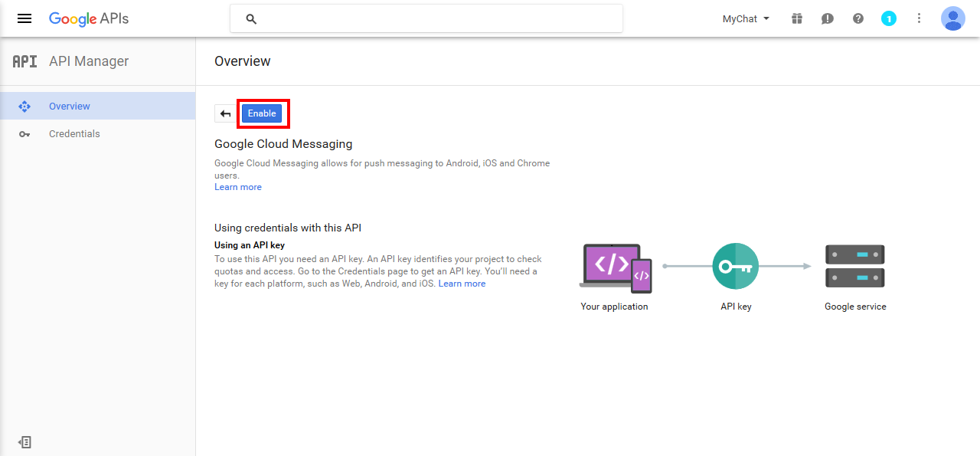The width and height of the screenshot is (980, 456).
Task: Click inside the search bar
Action: coord(426,18)
